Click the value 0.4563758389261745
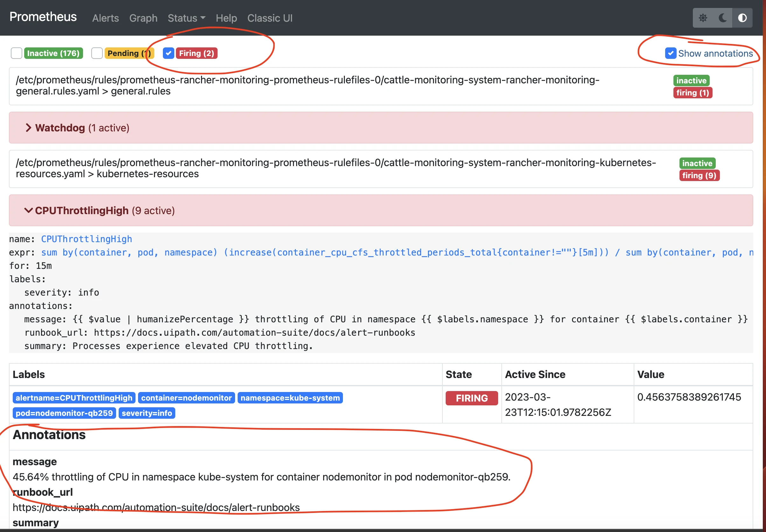The image size is (766, 532). coord(689,397)
